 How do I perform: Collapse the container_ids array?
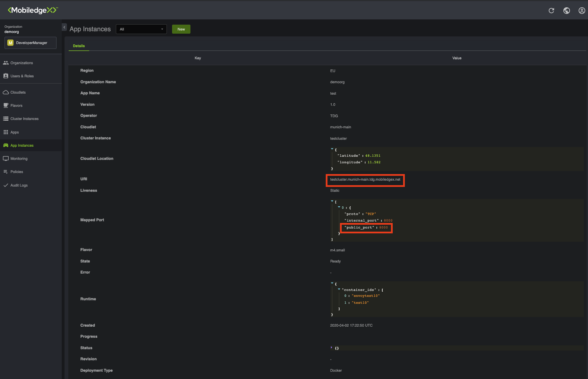(339, 289)
